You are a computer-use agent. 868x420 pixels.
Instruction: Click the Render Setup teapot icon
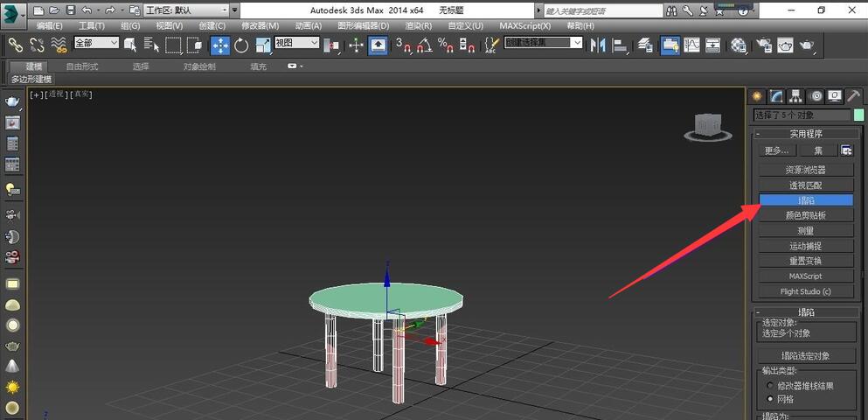pos(762,45)
